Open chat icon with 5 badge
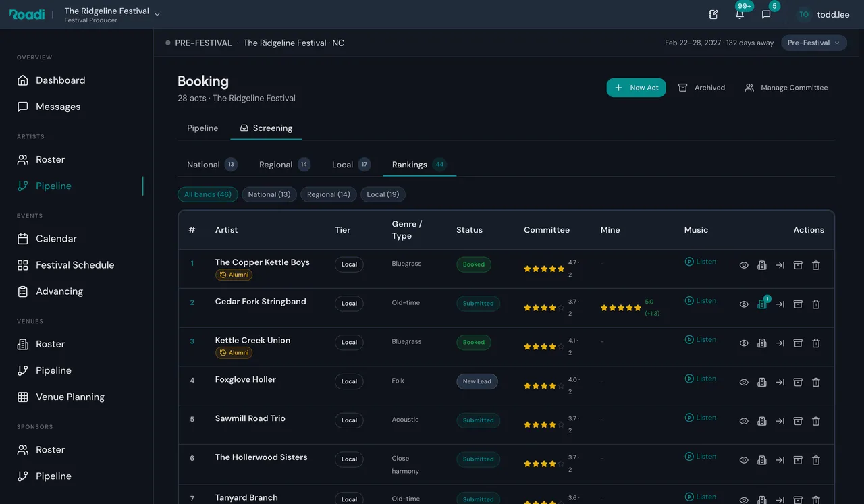 tap(766, 14)
